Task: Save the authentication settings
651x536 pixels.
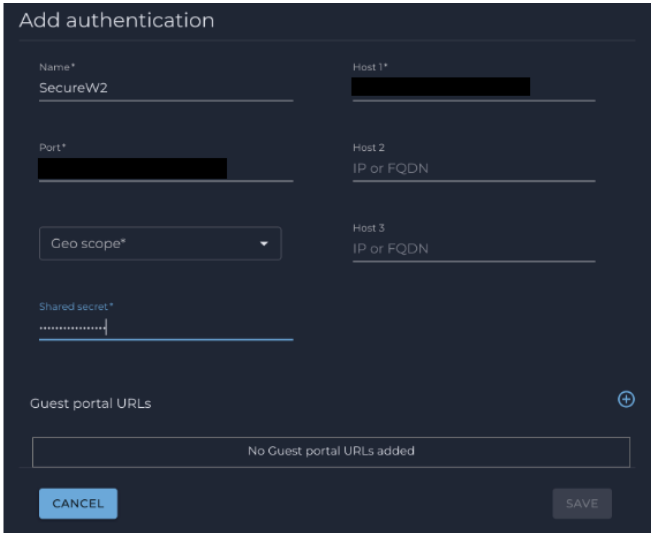Action: (582, 504)
